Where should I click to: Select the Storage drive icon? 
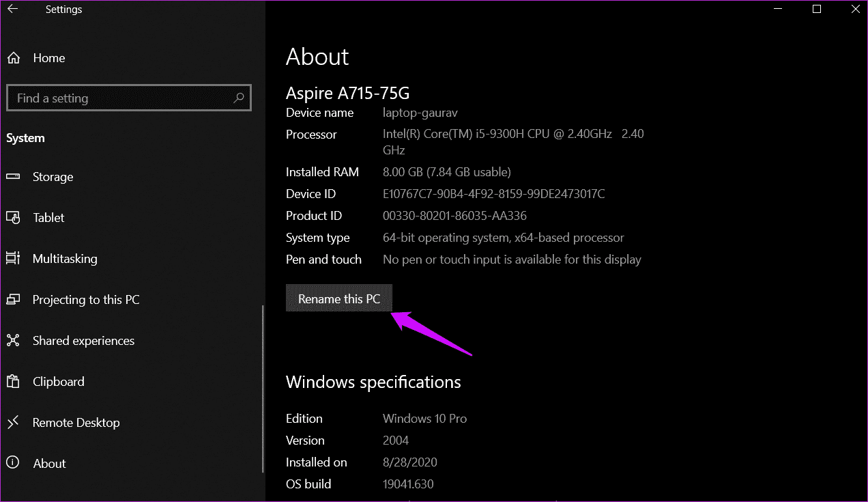pyautogui.click(x=13, y=177)
